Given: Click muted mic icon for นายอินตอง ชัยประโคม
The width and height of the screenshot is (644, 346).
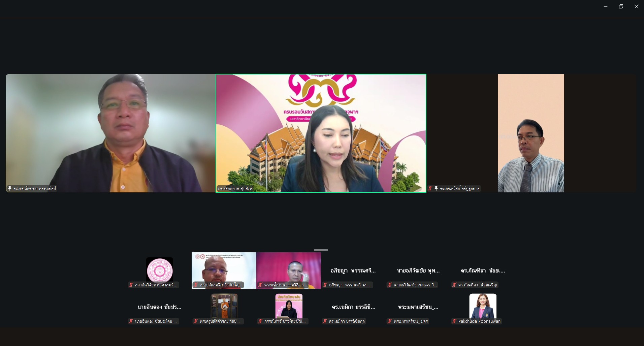Looking at the screenshot, I should [x=131, y=321].
